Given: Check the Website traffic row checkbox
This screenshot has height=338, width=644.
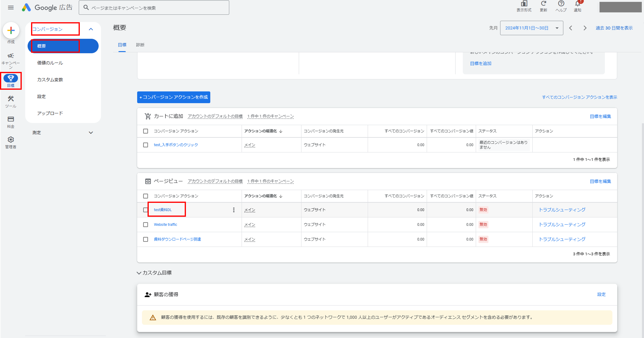Looking at the screenshot, I should [146, 225].
